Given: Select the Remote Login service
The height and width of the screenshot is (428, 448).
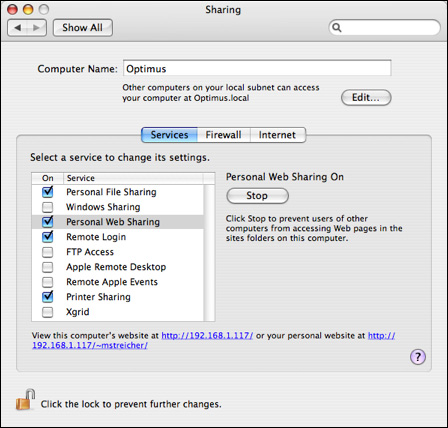Looking at the screenshot, I should click(118, 237).
